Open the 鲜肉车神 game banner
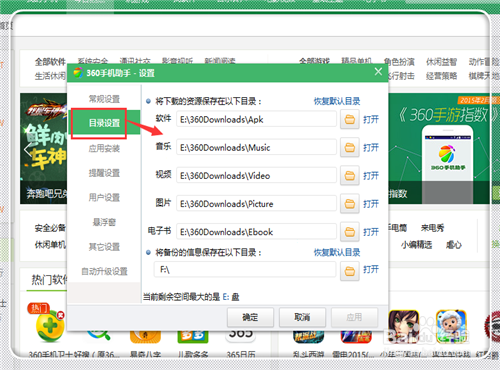Screen dimensions: 500x370 pyautogui.click(x=43, y=148)
